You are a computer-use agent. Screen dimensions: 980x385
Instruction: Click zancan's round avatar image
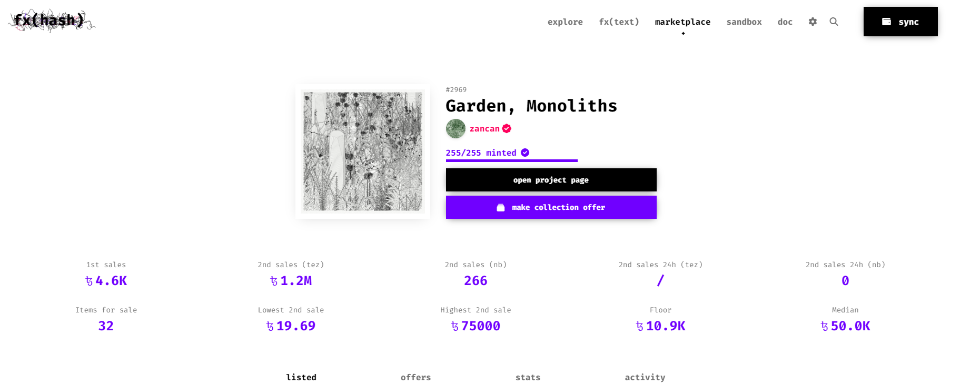pyautogui.click(x=456, y=129)
